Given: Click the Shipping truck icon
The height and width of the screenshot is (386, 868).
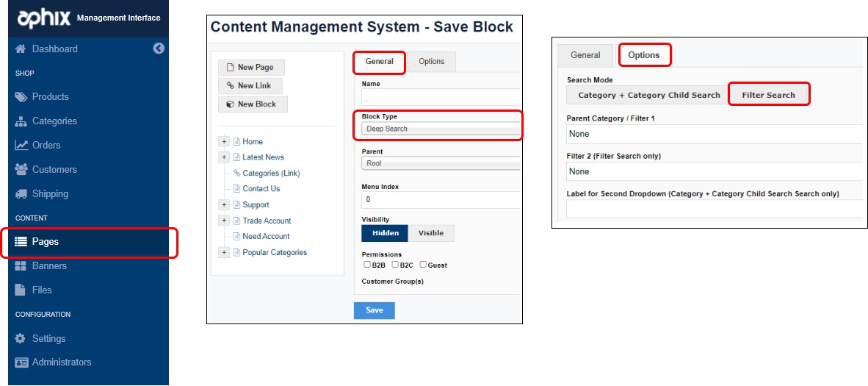Looking at the screenshot, I should tap(21, 194).
